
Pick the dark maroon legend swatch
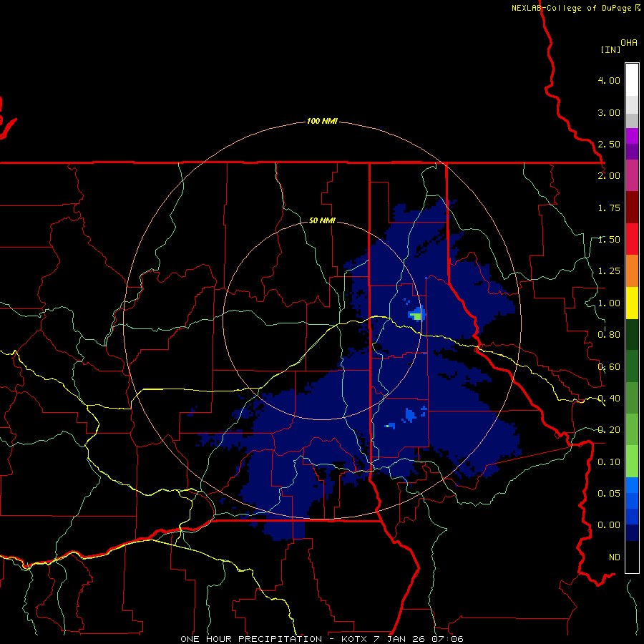pos(632,208)
